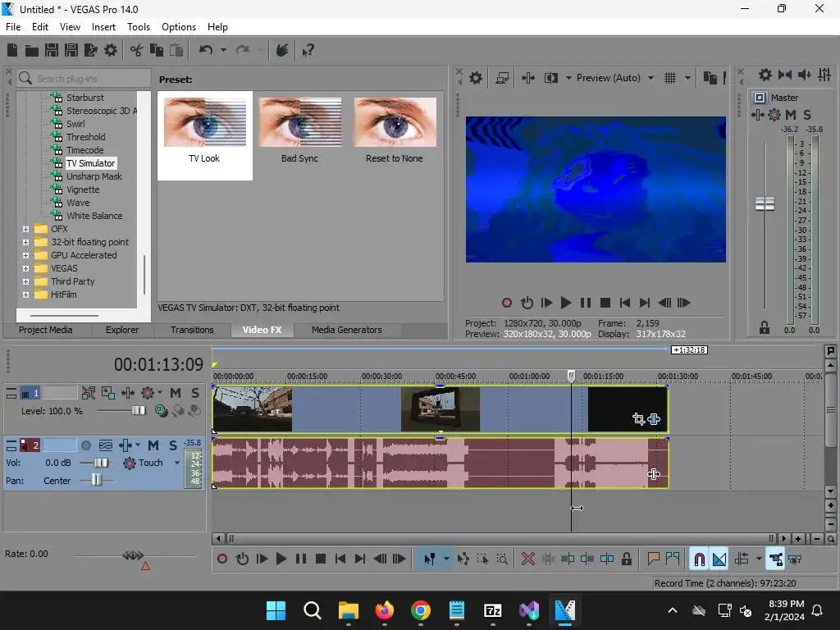
Task: Toggle split screen view in preview
Action: [550, 78]
